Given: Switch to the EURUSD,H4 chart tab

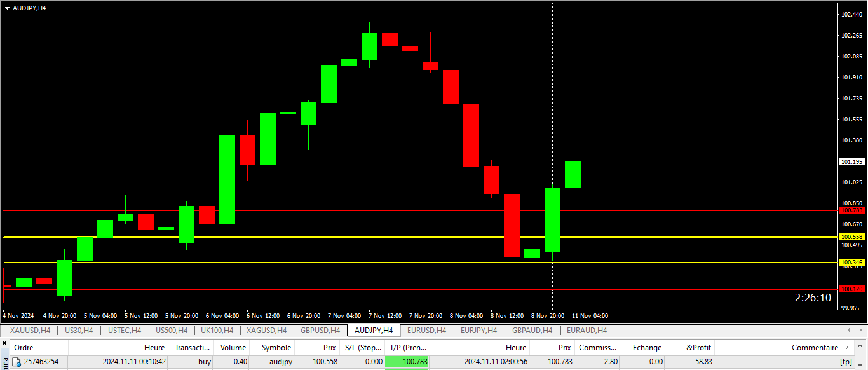Looking at the screenshot, I should [x=426, y=331].
